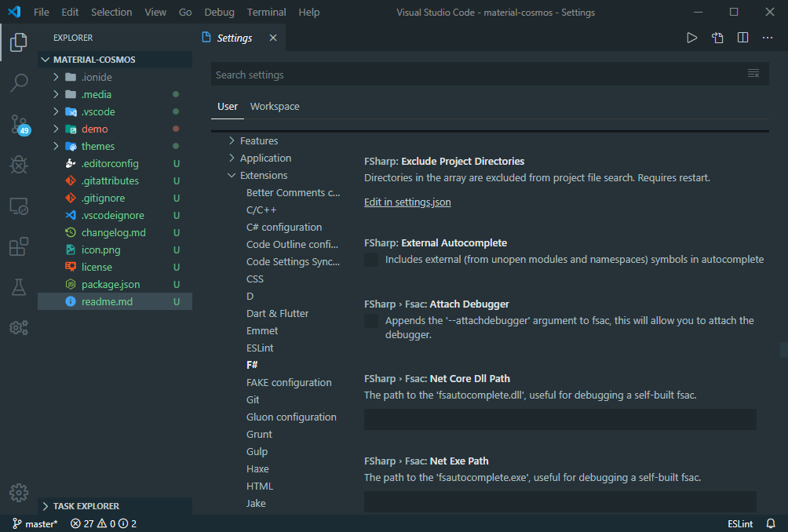Click the Net Core Dll Path text box

(x=560, y=420)
